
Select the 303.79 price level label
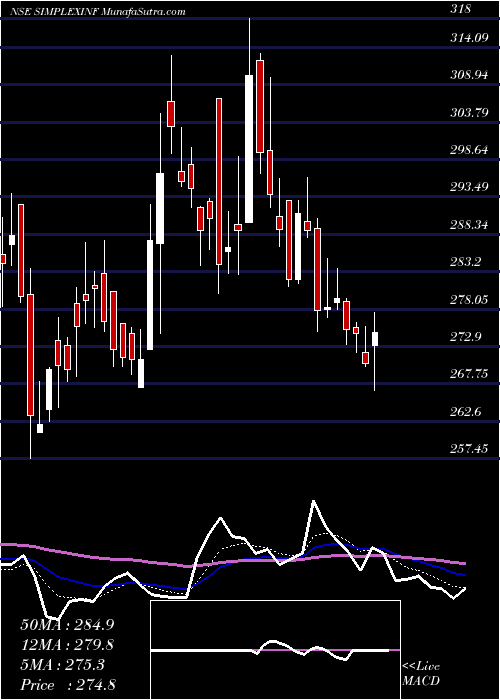469,112
